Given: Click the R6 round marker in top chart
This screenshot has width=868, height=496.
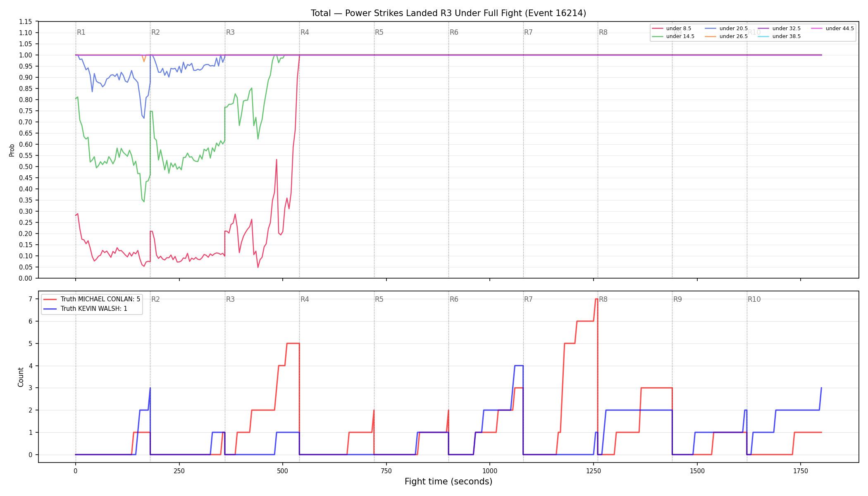Looking at the screenshot, I should pyautogui.click(x=454, y=32).
